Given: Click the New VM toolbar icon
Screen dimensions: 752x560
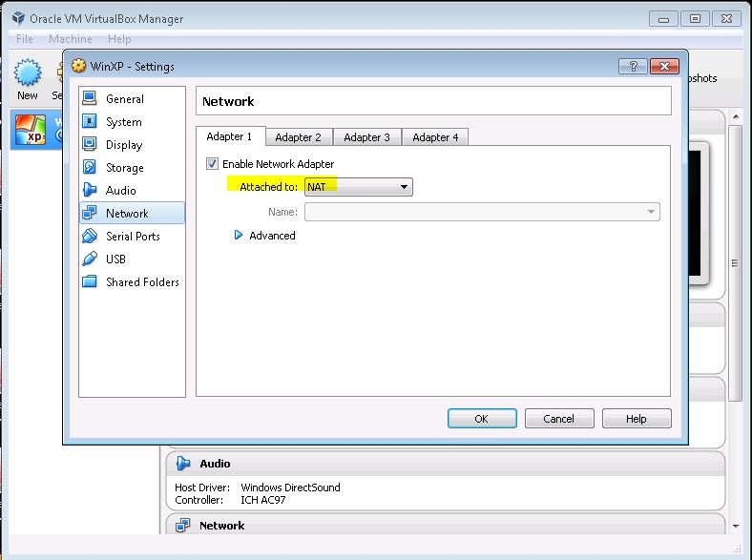Looking at the screenshot, I should [x=28, y=73].
